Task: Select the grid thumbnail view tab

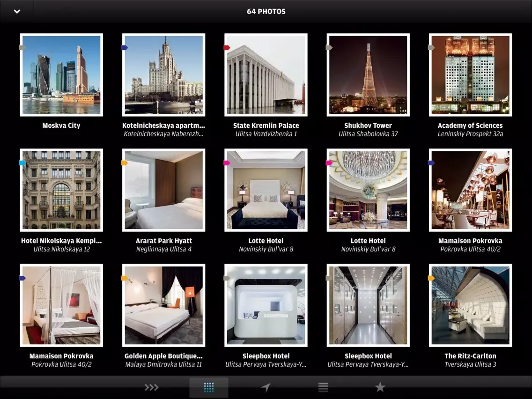Action: (x=209, y=387)
